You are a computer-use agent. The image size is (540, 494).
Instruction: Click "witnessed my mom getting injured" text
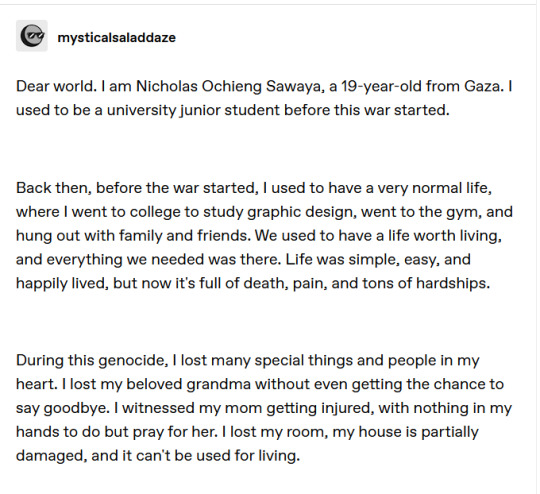click(x=248, y=408)
